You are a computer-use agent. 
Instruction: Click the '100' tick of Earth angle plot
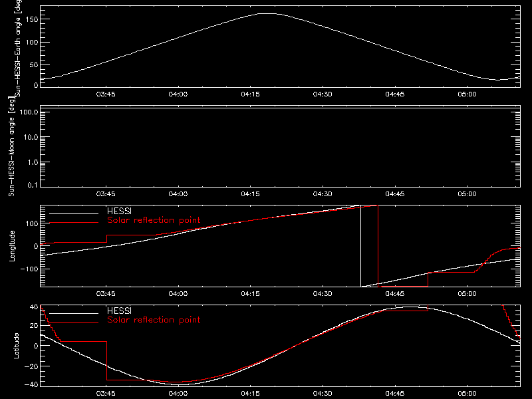pyautogui.click(x=31, y=42)
